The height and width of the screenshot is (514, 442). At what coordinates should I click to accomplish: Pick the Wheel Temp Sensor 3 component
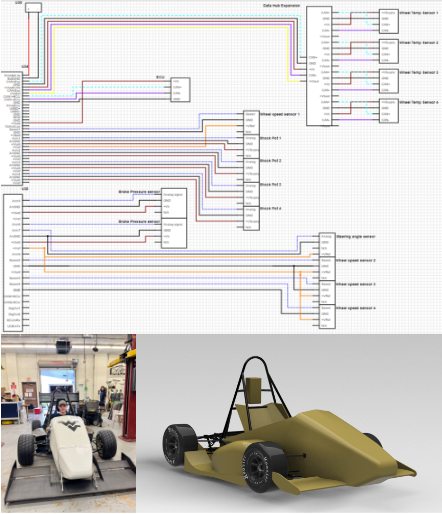tap(389, 81)
